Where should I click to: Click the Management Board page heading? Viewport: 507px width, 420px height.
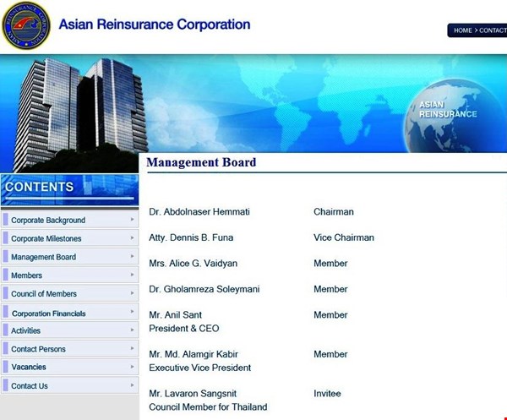pos(201,162)
